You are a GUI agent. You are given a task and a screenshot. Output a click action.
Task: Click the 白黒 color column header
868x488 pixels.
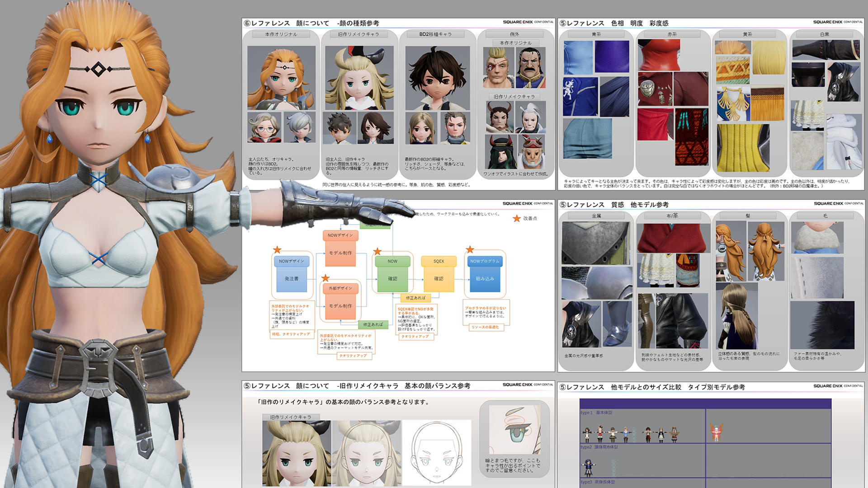[x=825, y=34]
